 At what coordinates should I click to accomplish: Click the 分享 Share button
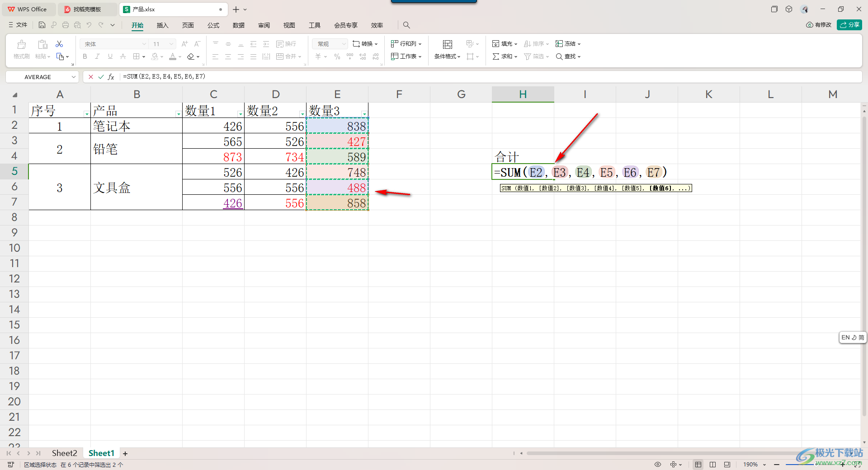pyautogui.click(x=849, y=25)
